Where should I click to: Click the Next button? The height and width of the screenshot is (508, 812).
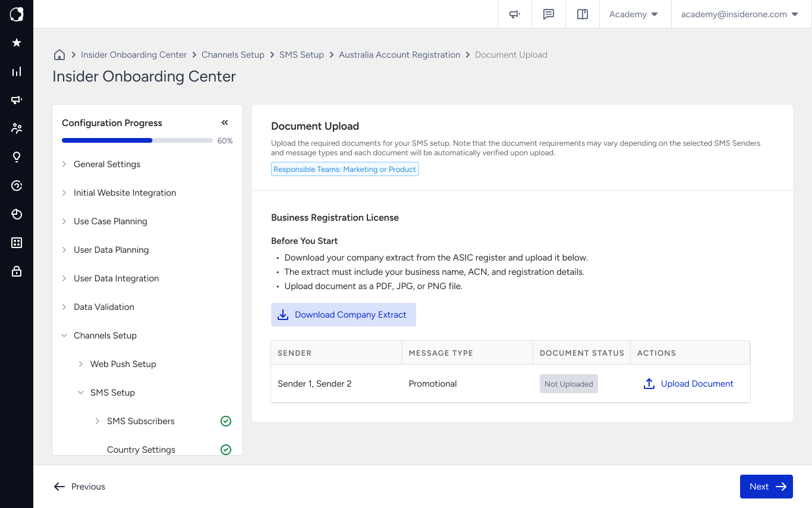point(766,487)
